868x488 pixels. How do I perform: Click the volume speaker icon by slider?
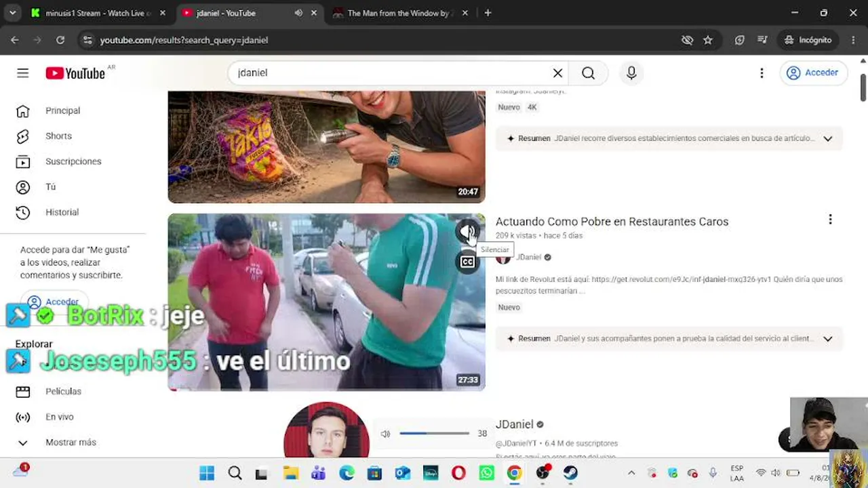(x=386, y=434)
